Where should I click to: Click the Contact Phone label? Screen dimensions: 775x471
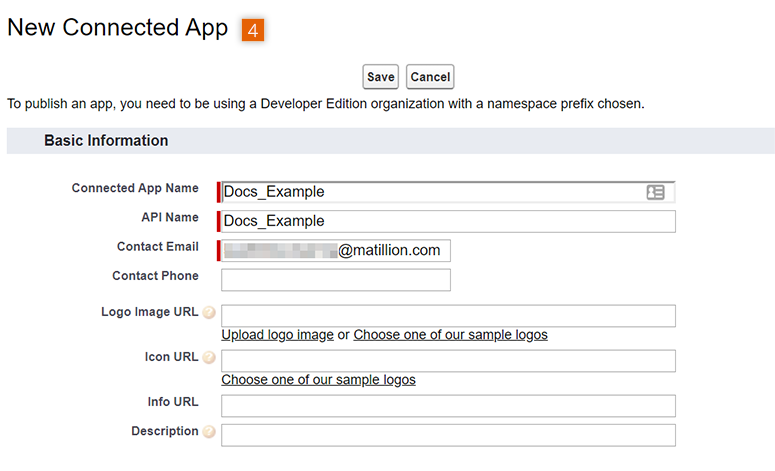(155, 276)
